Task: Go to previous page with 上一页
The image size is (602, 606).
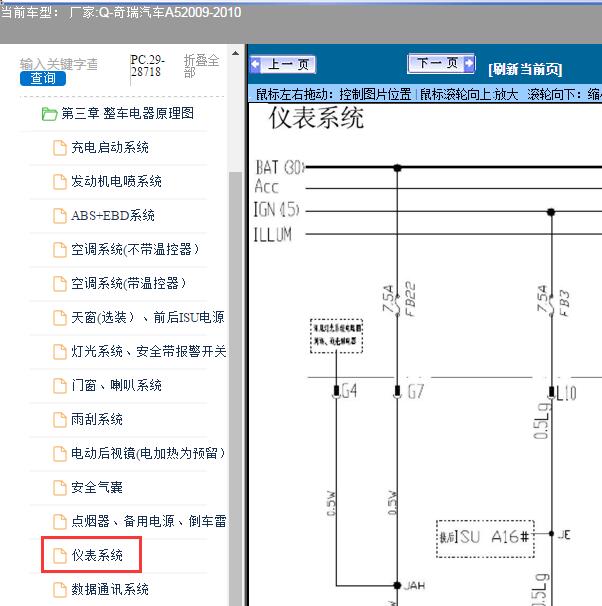Action: [283, 64]
